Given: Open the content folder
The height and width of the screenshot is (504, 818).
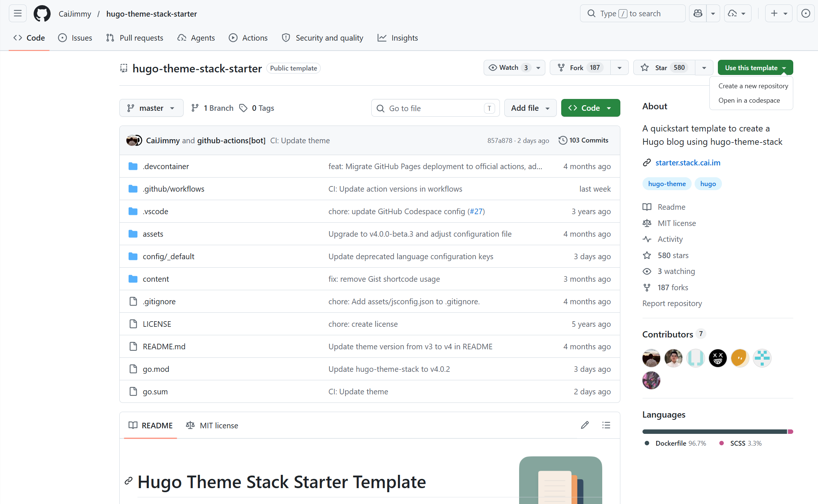Looking at the screenshot, I should click(x=156, y=279).
